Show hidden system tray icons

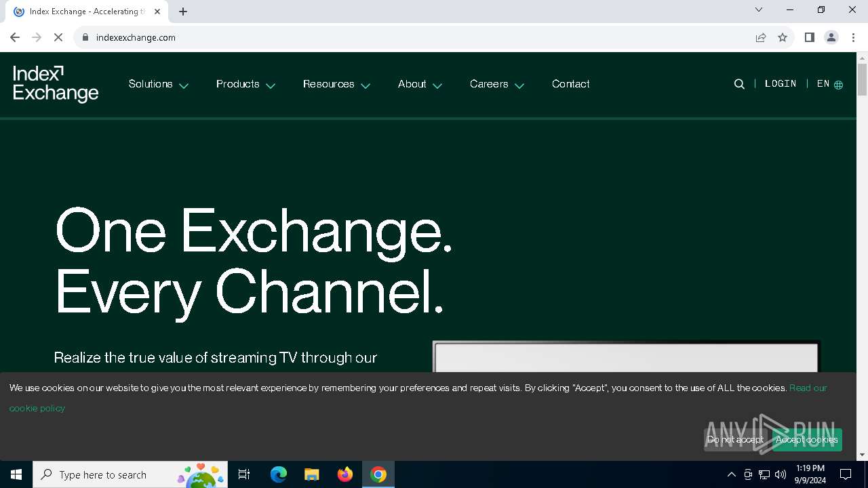tap(731, 474)
